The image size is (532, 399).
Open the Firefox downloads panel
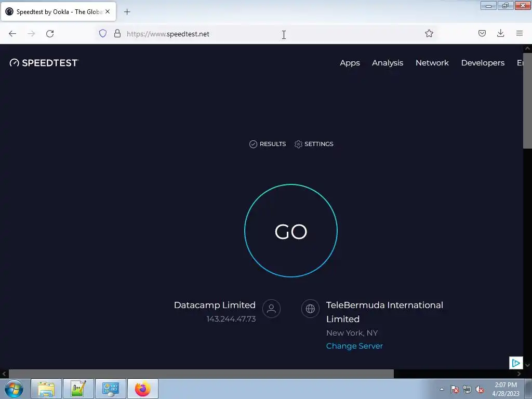pyautogui.click(x=500, y=33)
